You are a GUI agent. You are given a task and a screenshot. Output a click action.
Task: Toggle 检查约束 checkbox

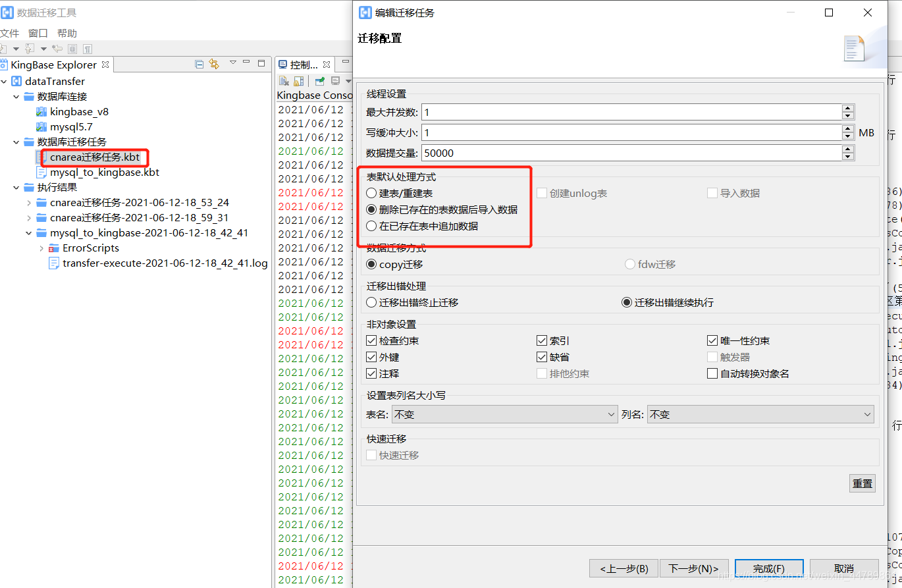click(x=371, y=340)
